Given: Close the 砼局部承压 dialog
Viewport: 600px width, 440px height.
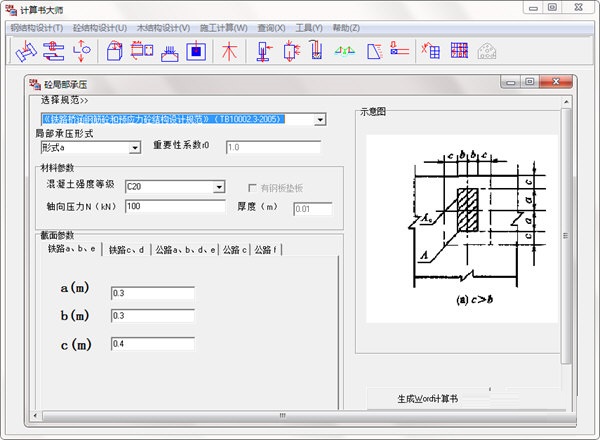Looking at the screenshot, I should pyautogui.click(x=556, y=81).
